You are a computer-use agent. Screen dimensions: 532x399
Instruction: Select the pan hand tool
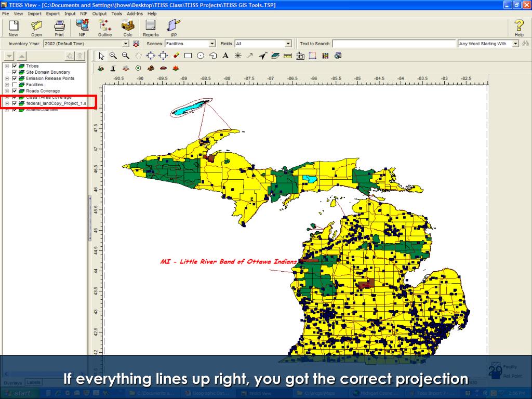tap(138, 56)
